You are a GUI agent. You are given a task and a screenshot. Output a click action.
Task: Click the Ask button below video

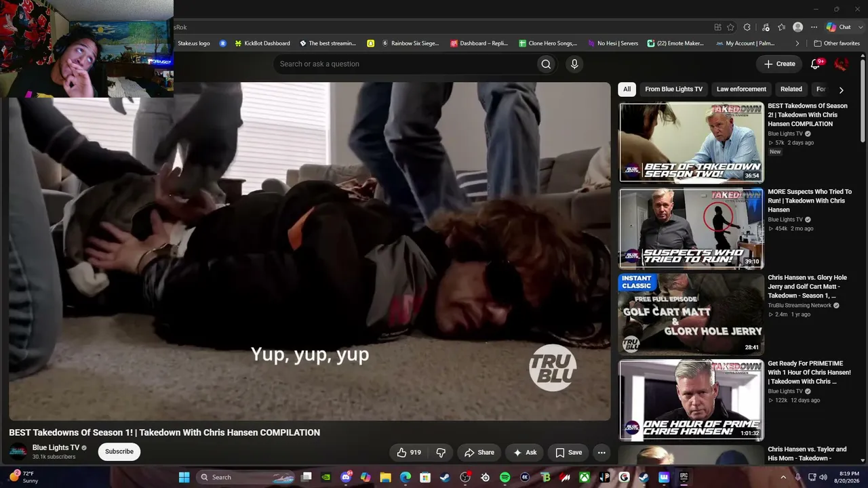click(x=525, y=452)
